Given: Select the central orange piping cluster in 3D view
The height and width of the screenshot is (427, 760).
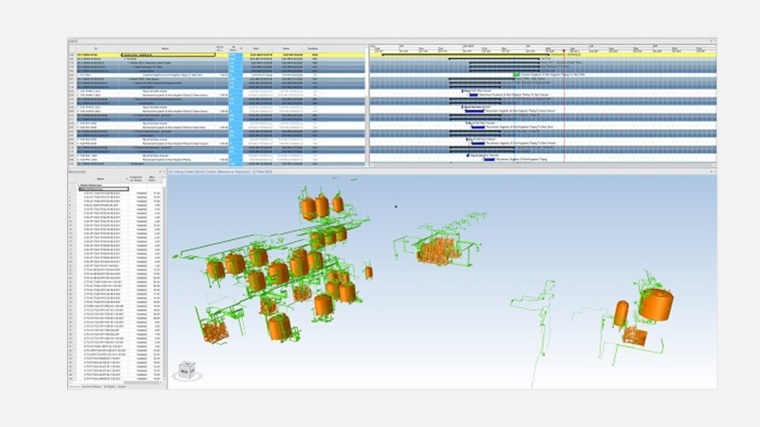Looking at the screenshot, I should (438, 251).
